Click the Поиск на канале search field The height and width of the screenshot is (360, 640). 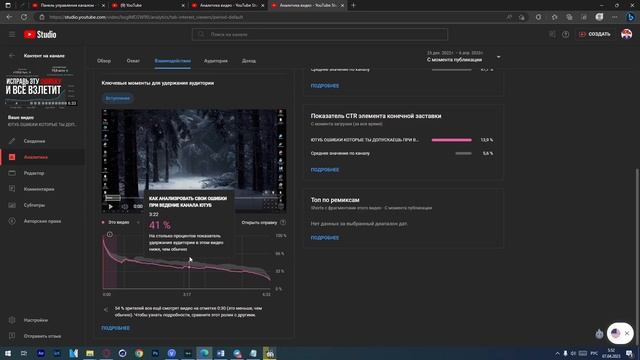pyautogui.click(x=320, y=35)
